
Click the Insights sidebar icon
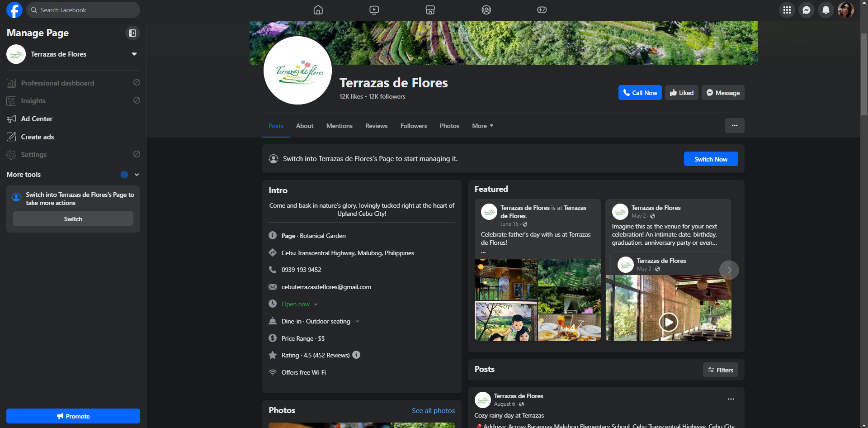pyautogui.click(x=11, y=101)
